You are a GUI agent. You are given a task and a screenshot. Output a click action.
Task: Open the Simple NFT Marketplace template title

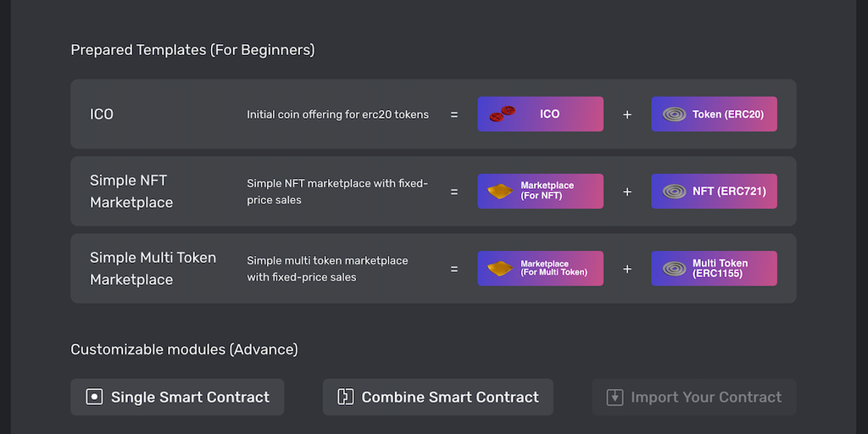tap(131, 192)
